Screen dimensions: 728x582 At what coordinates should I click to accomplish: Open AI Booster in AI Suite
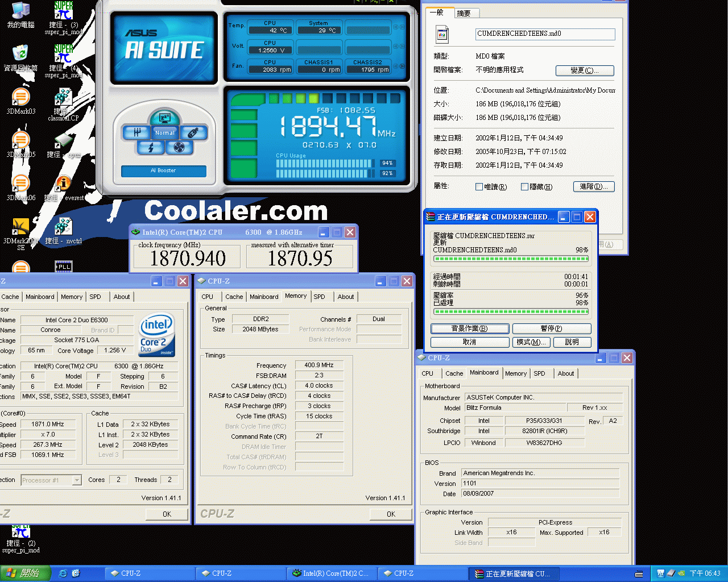163,171
